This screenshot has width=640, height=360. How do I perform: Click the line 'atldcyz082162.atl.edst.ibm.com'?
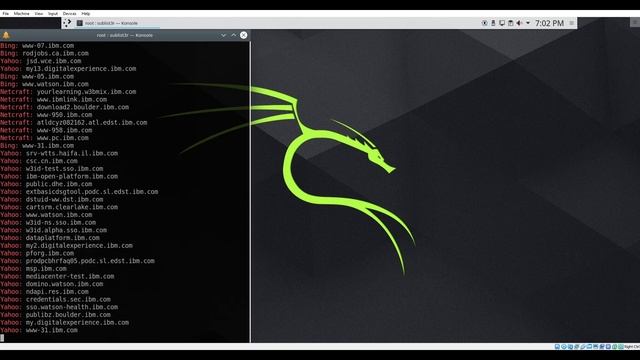click(x=74, y=122)
